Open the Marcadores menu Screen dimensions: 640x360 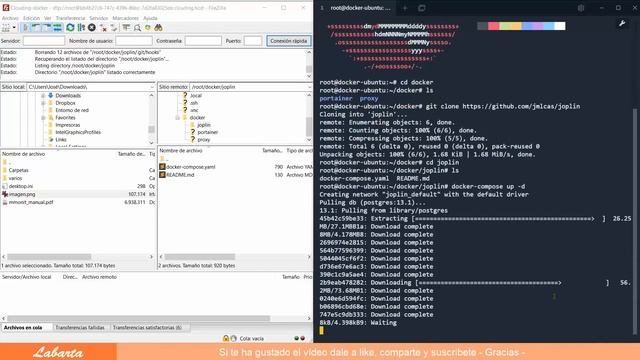[125, 18]
